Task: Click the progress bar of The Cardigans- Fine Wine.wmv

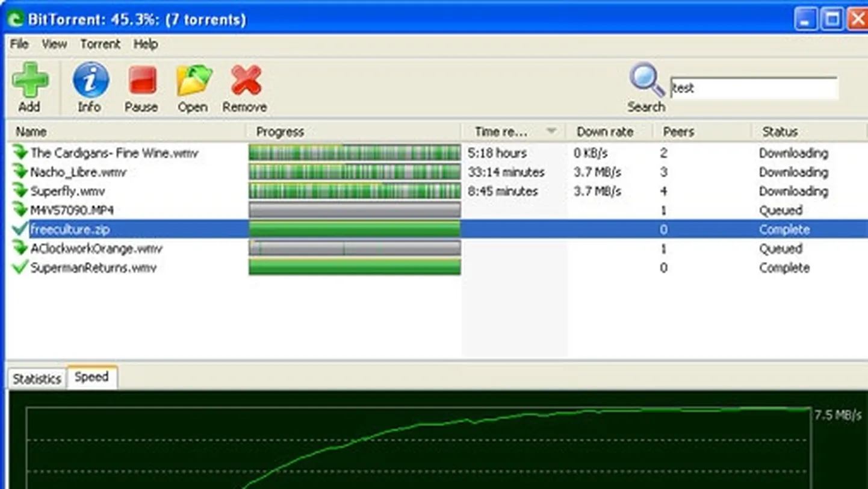Action: pyautogui.click(x=355, y=152)
